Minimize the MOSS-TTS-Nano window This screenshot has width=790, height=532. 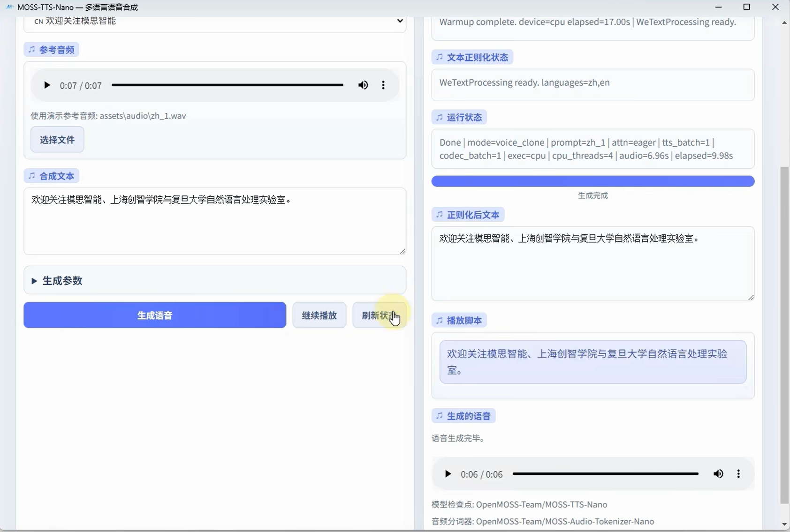[718, 7]
